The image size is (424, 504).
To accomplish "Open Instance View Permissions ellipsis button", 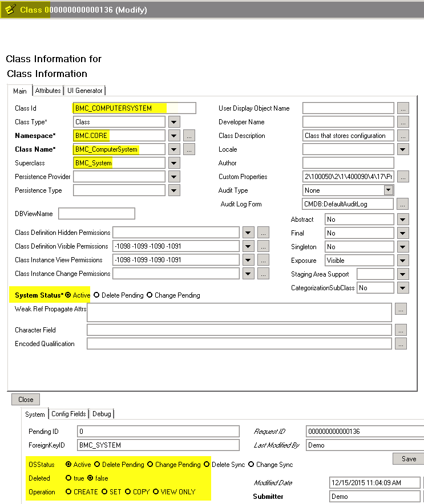I will 263,260.
